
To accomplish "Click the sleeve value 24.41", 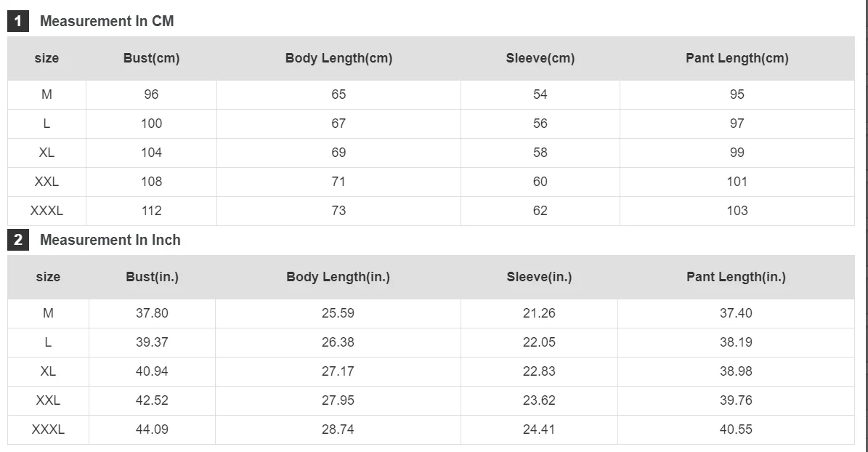I will point(539,429).
